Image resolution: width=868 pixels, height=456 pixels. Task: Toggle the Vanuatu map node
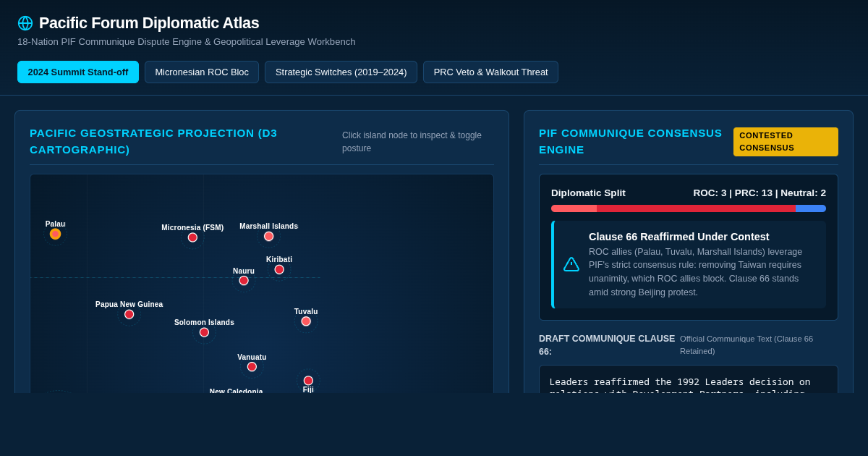pyautogui.click(x=252, y=367)
